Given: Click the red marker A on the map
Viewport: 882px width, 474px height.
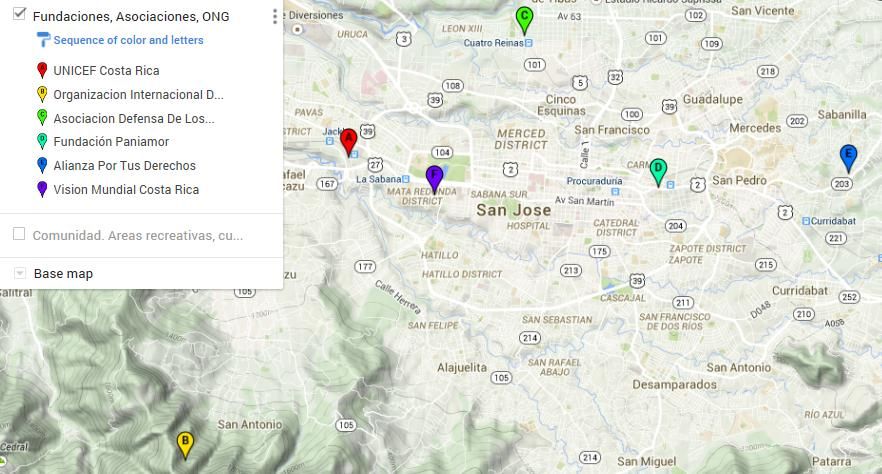Looking at the screenshot, I should (348, 141).
